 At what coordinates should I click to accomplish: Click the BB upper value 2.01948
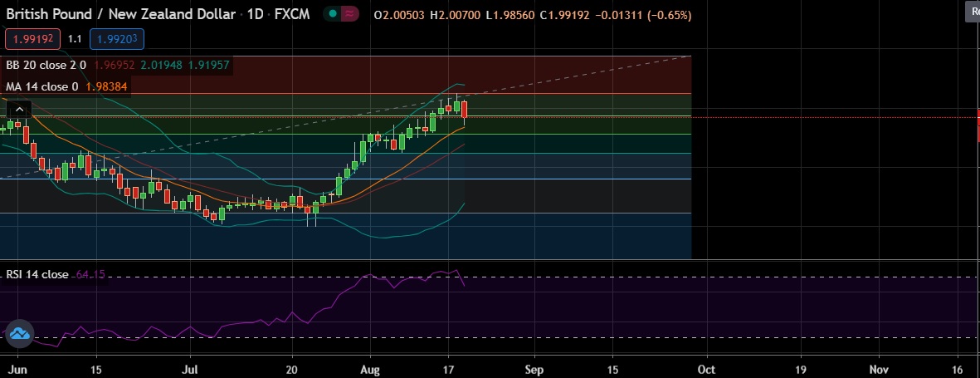(161, 65)
